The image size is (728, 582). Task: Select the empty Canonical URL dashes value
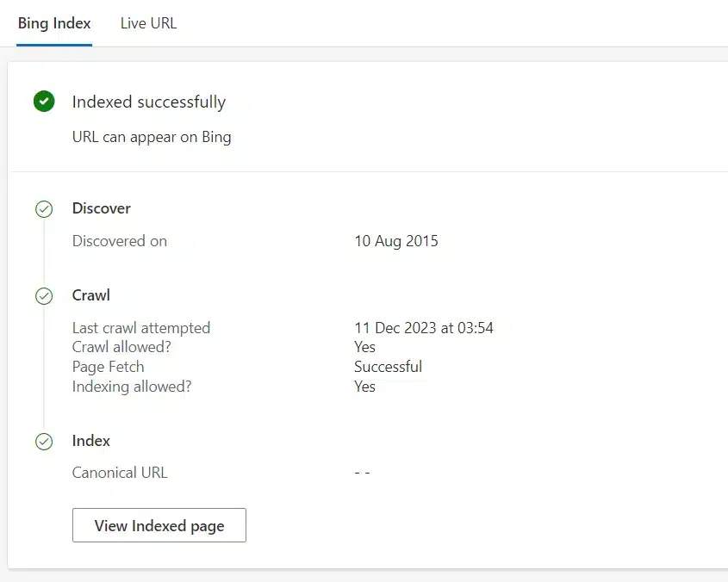click(x=362, y=473)
